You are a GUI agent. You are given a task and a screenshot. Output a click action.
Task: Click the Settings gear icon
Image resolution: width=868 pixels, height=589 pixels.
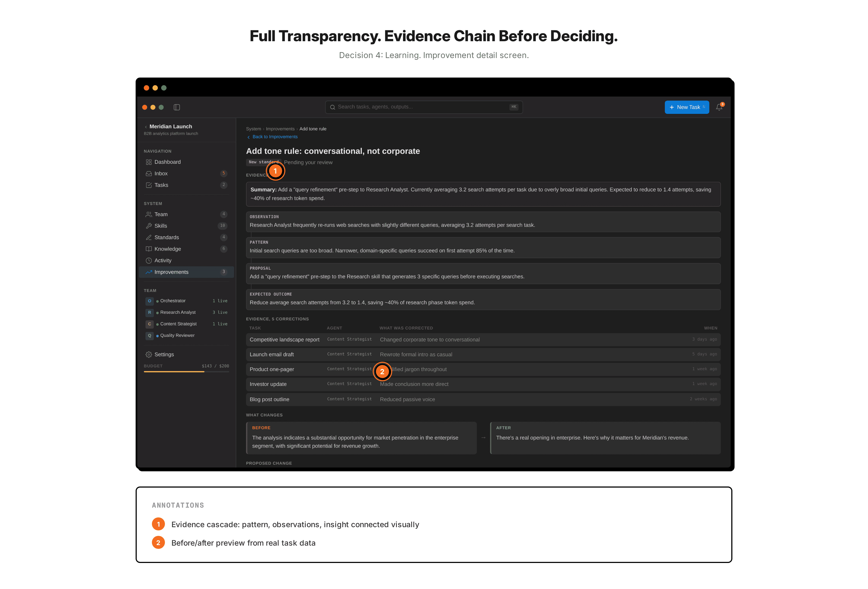point(149,354)
